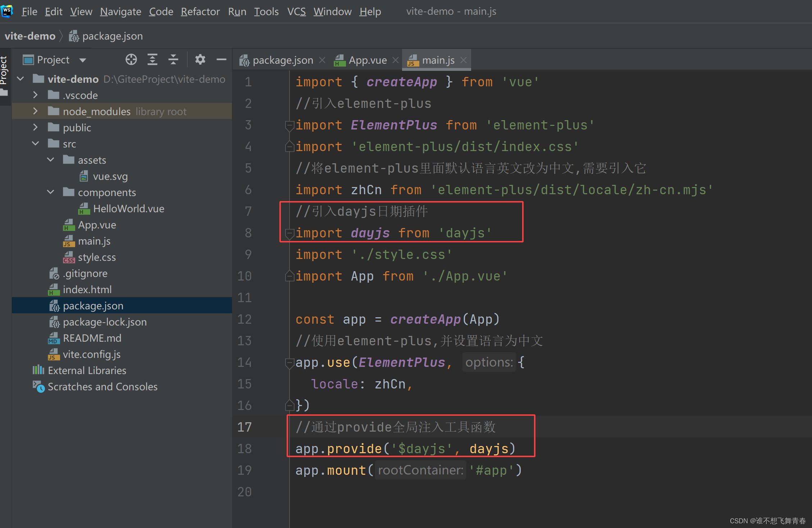Click fold end marker on line 16
This screenshot has height=528, width=812.
[289, 405]
